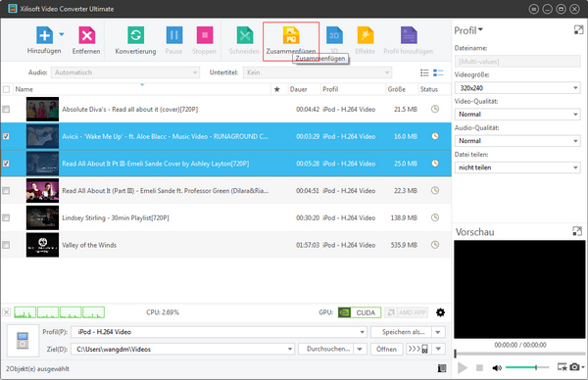Open the Video-Qualität dropdown
The image size is (588, 380).
pyautogui.click(x=517, y=115)
